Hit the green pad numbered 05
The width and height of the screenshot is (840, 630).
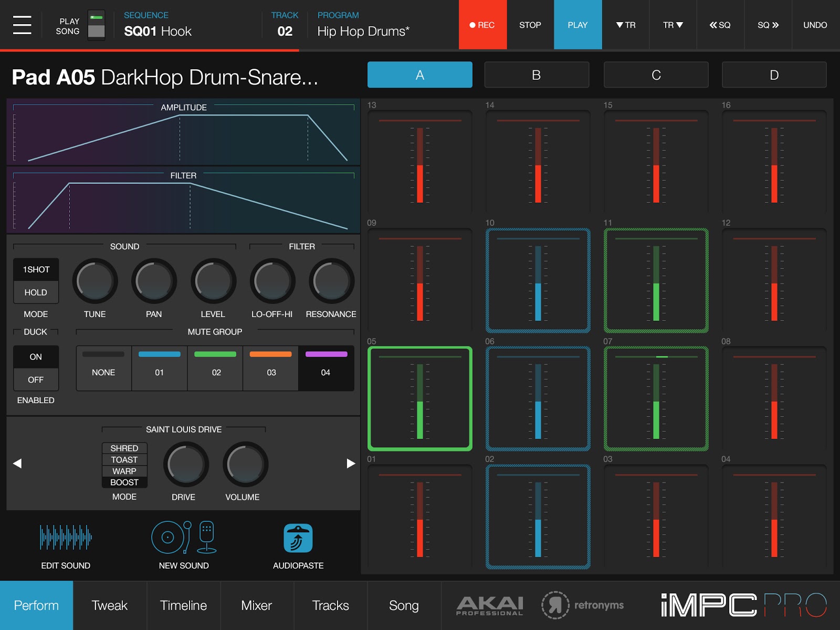419,398
